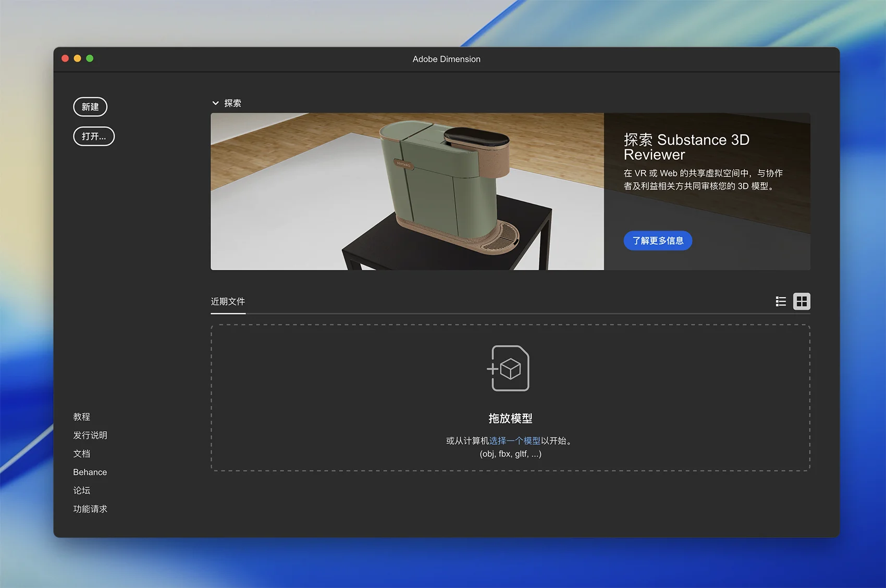Open the 文档 link
Screen dimensions: 886x588
82,454
